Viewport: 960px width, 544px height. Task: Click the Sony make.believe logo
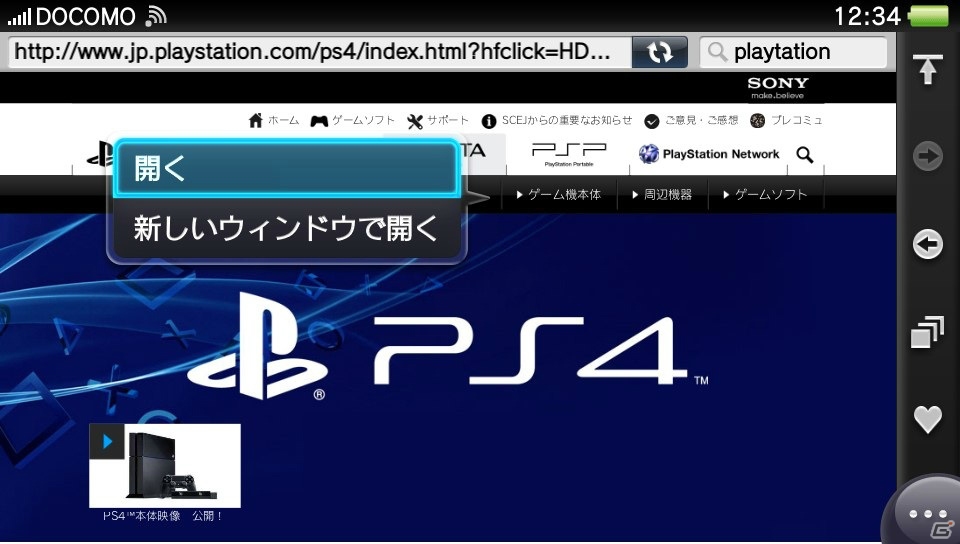778,88
